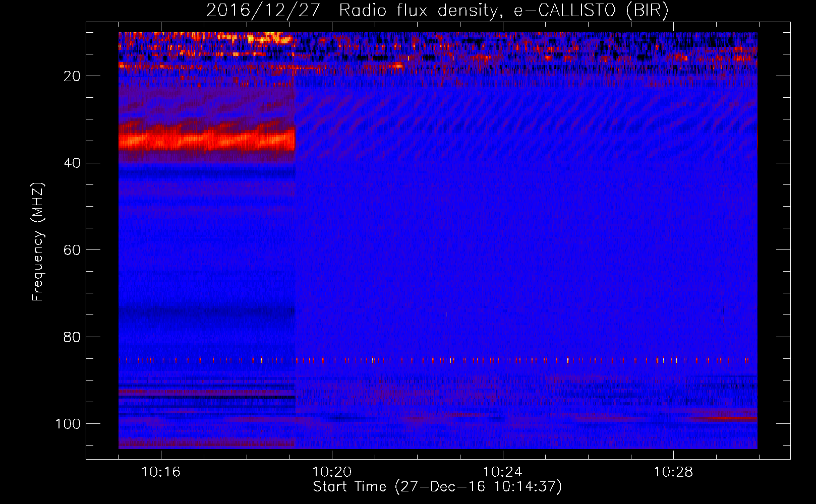
Task: Click the 10:24 time tick label
Action: coord(502,472)
